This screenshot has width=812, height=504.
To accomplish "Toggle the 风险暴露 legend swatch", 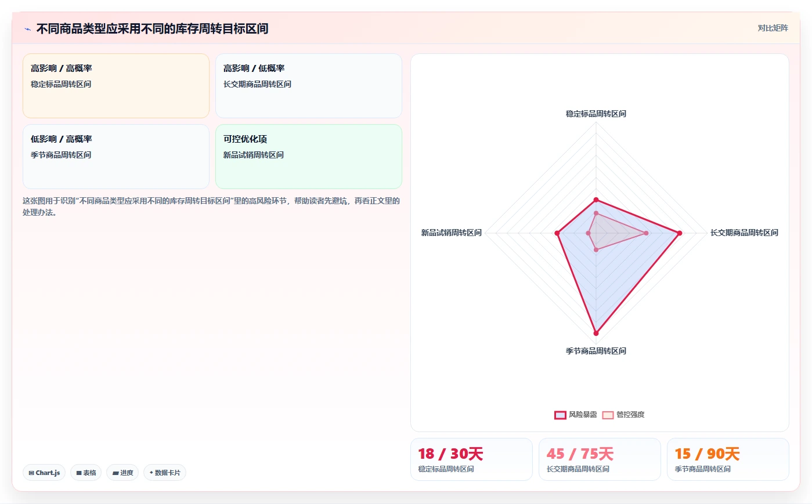I will [560, 415].
